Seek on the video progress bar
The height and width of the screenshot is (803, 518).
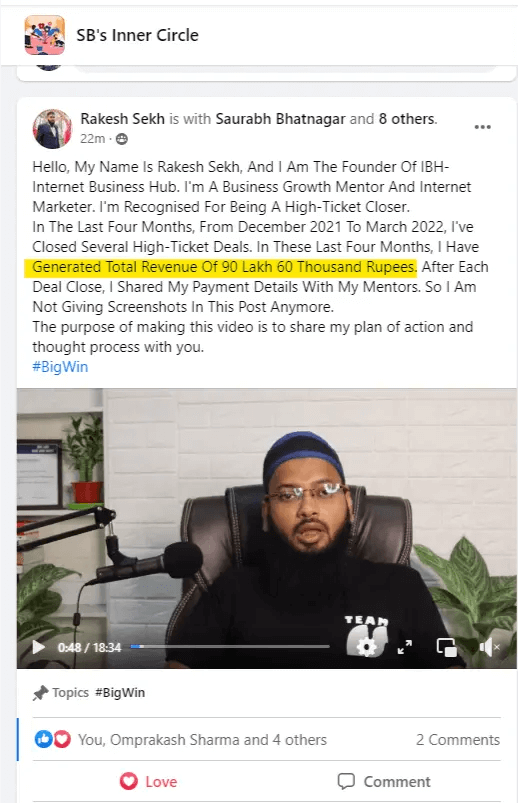(x=230, y=647)
